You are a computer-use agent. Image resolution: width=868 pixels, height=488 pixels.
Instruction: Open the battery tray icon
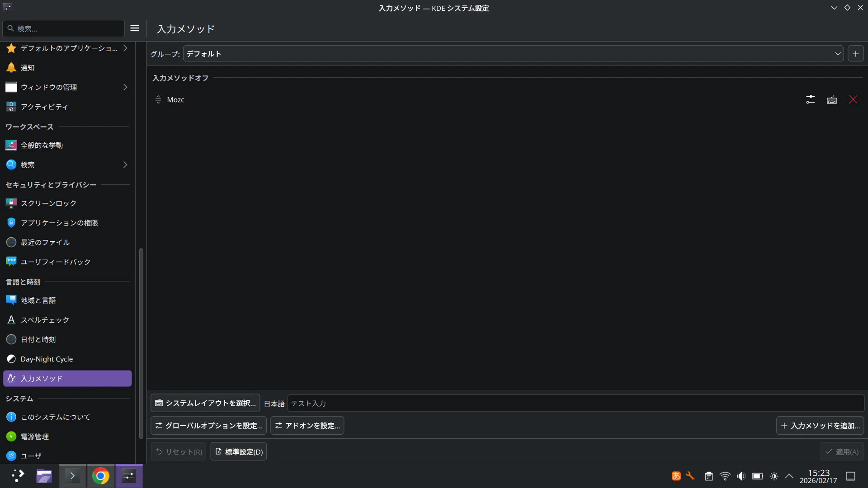pos(758,476)
